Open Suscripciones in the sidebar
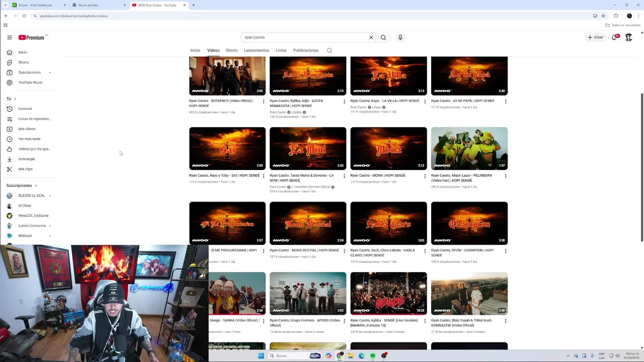644x362 pixels. pyautogui.click(x=30, y=72)
